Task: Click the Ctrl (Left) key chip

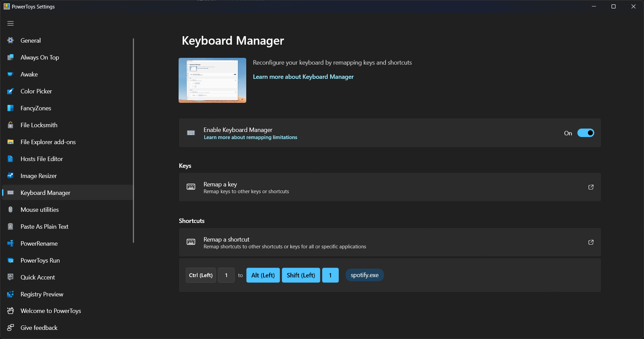Action: click(x=201, y=275)
